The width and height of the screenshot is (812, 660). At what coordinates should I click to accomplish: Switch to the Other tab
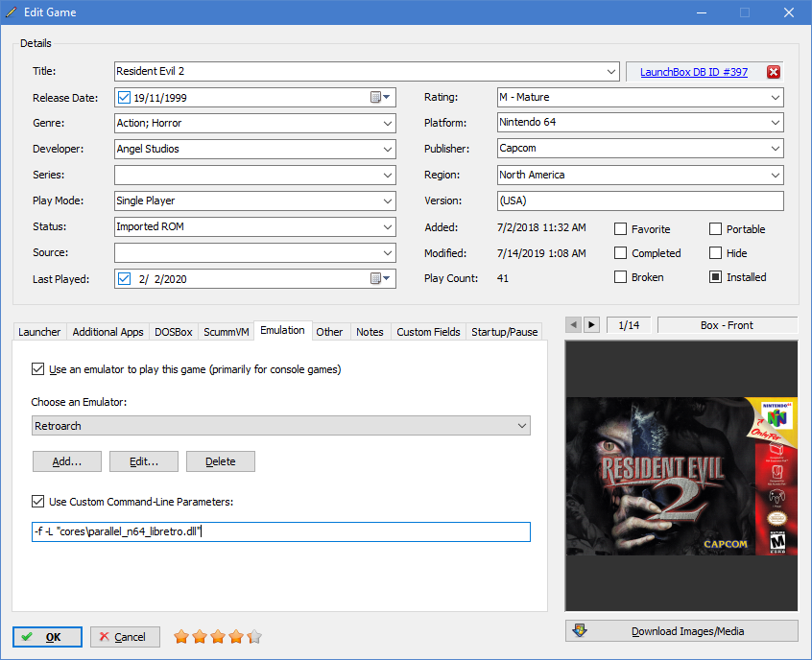pyautogui.click(x=329, y=332)
